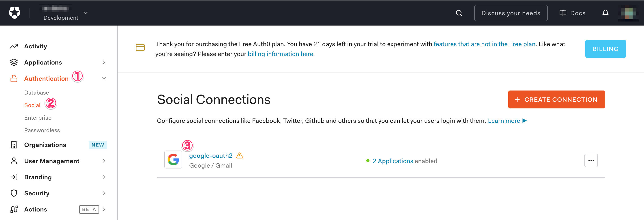The height and width of the screenshot is (220, 644).
Task: Expand the Applications sidebar section
Action: 104,62
